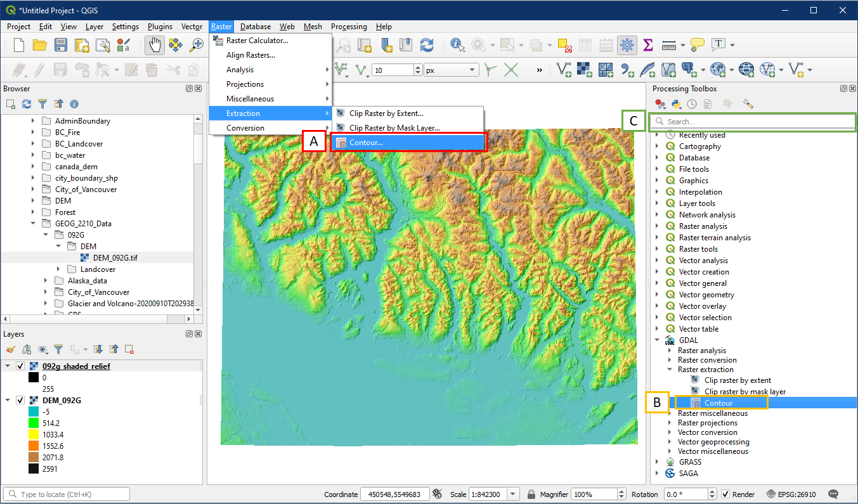Select Contour from the Extraction submenu
The height and width of the screenshot is (504, 858).
pyautogui.click(x=366, y=143)
